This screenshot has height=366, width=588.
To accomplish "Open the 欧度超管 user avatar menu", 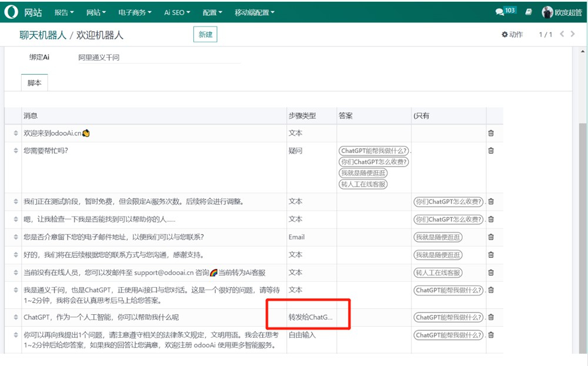I will [562, 12].
